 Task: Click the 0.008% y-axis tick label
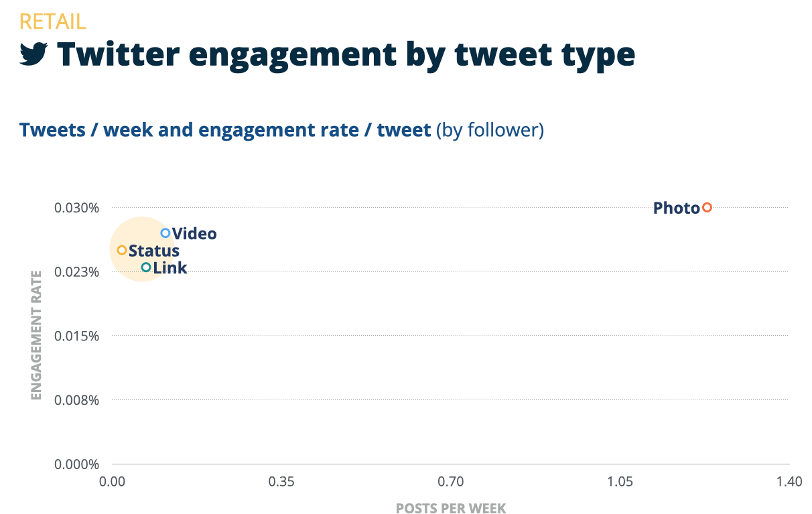[x=77, y=400]
